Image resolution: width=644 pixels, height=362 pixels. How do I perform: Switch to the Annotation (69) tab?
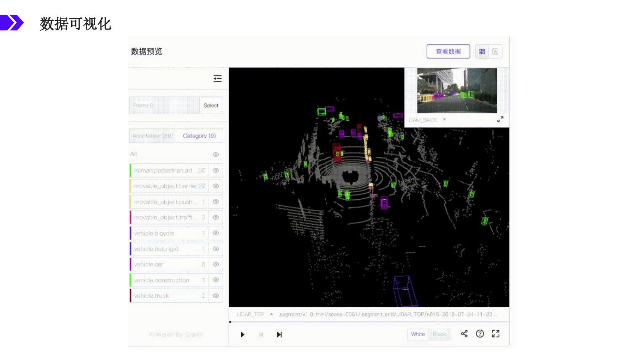click(153, 136)
